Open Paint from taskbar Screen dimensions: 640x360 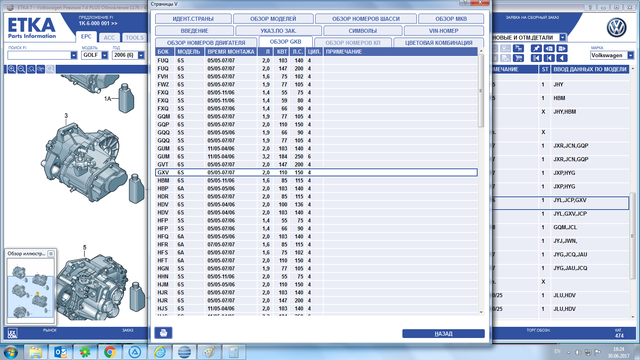pyautogui.click(x=209, y=352)
